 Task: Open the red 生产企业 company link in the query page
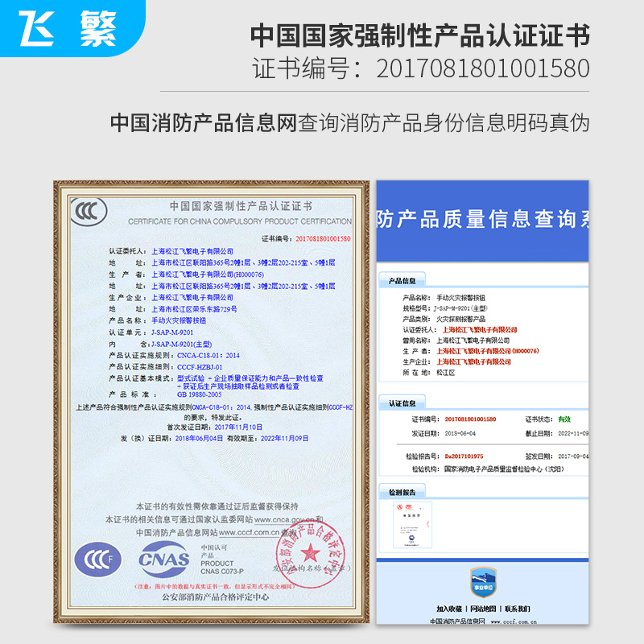[x=473, y=361]
